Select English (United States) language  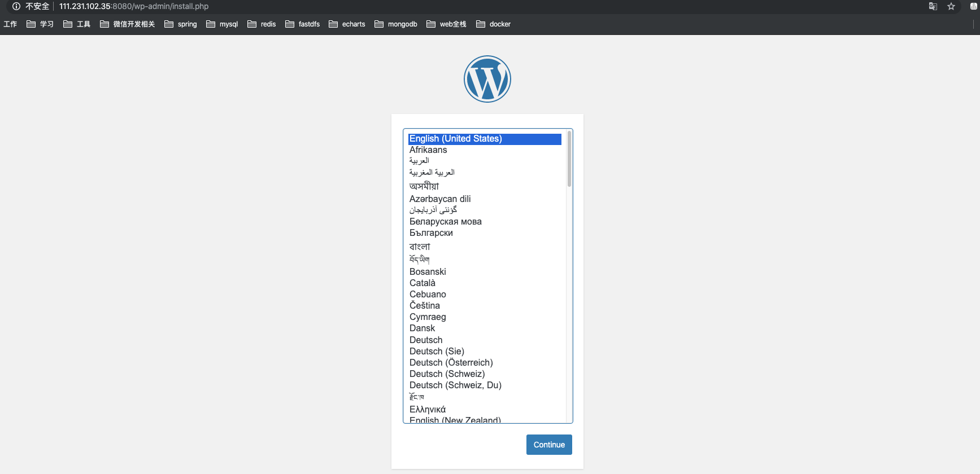pos(485,139)
